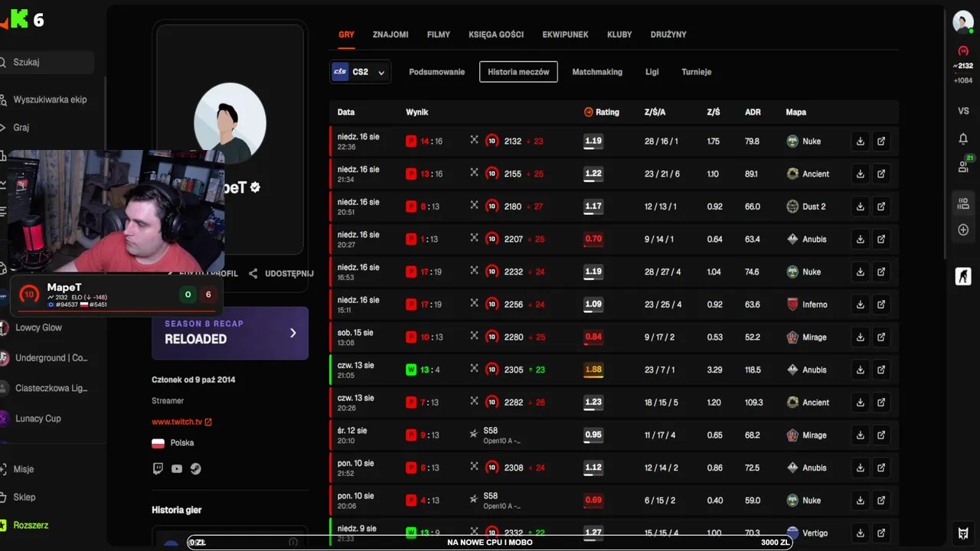This screenshot has height=551, width=980.
Task: Switch to the FILMY tab
Action: [439, 34]
